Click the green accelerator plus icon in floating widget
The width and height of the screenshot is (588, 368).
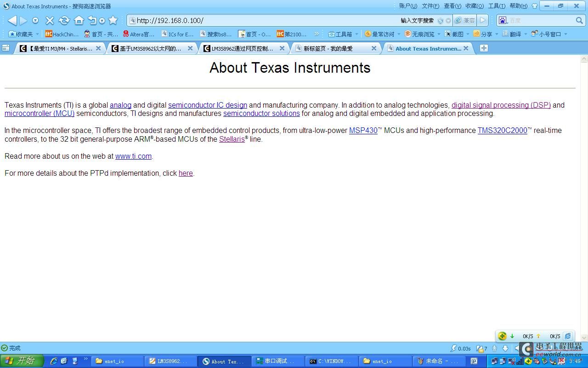tap(503, 336)
